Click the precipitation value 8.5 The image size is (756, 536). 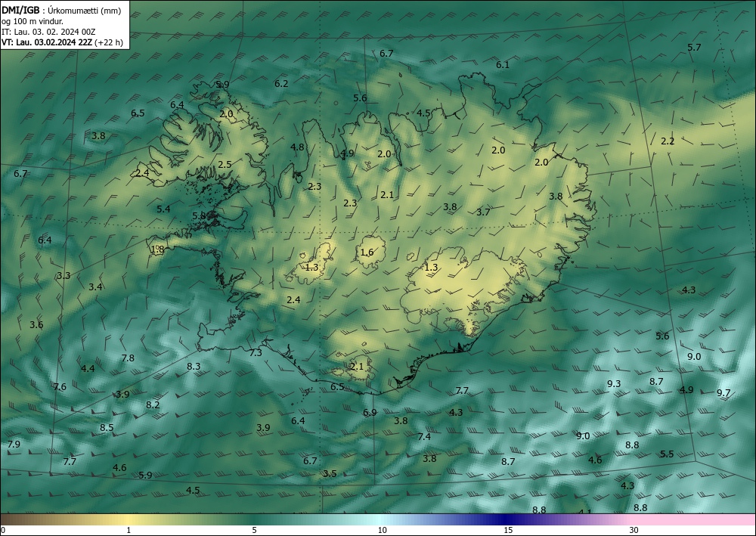coord(107,428)
